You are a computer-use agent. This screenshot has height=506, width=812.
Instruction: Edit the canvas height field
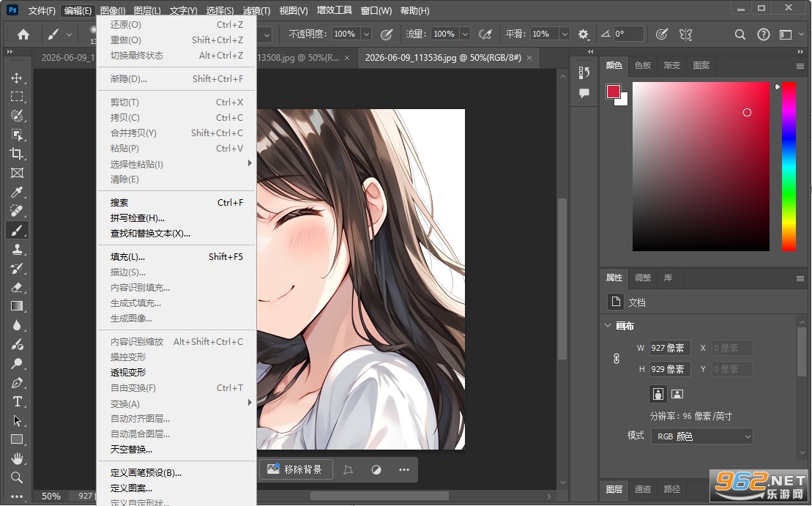point(670,369)
